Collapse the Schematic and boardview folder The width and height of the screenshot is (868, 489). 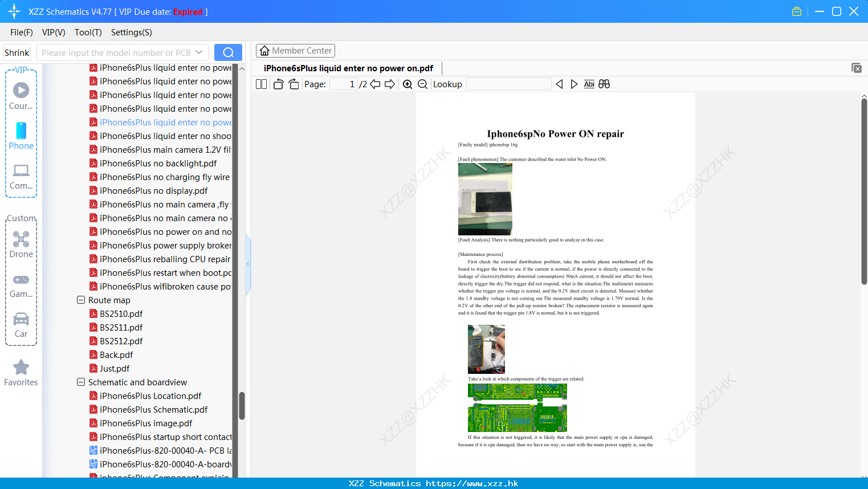pyautogui.click(x=81, y=382)
